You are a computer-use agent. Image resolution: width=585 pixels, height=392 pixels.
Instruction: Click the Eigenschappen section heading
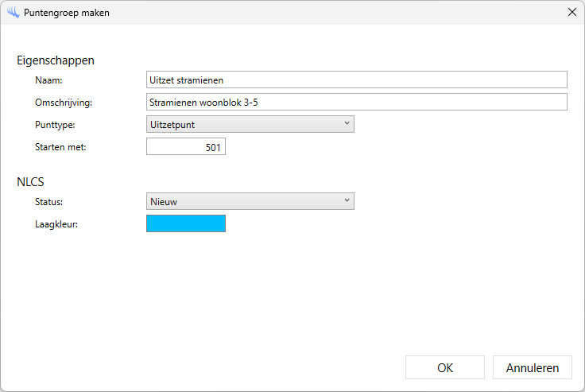tap(56, 60)
